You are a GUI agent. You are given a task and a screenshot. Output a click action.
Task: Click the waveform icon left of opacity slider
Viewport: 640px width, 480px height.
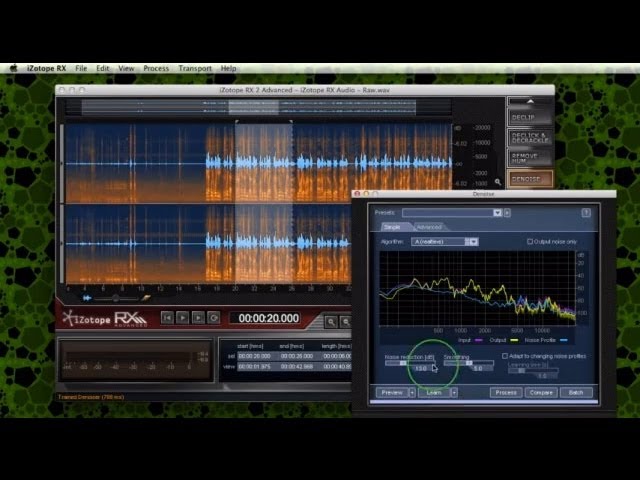point(87,298)
